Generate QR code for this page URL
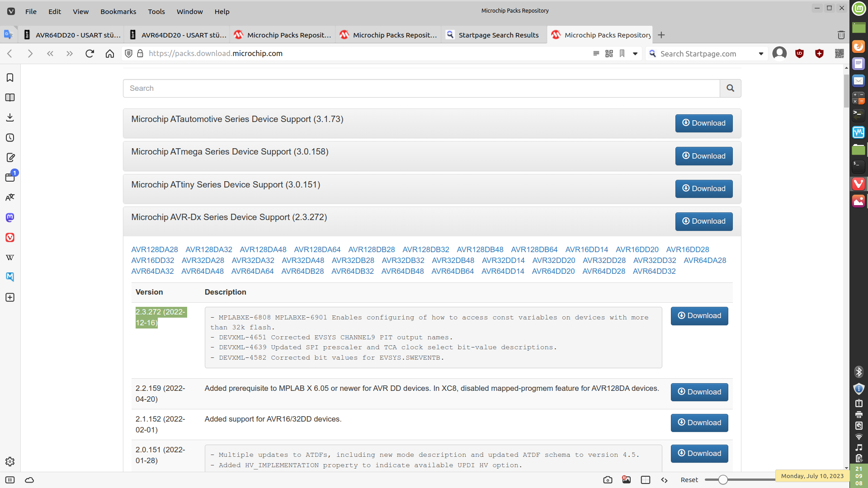The width and height of the screenshot is (868, 488). click(x=609, y=54)
